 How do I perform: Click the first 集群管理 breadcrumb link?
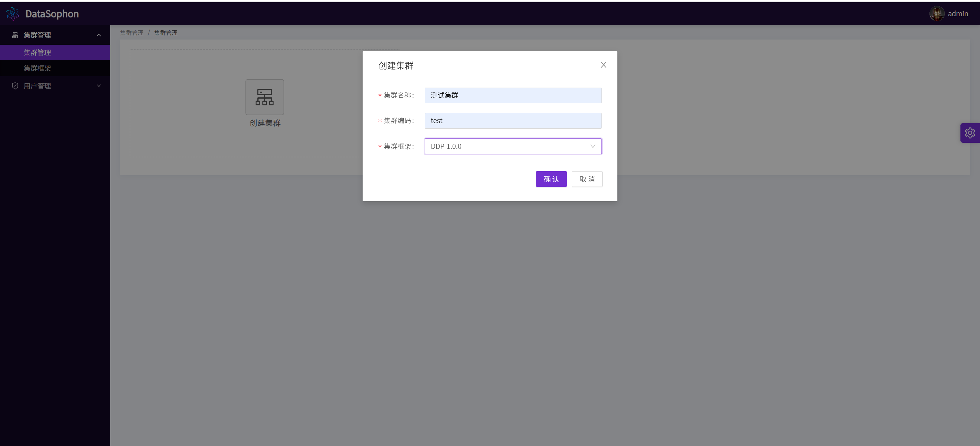point(132,33)
